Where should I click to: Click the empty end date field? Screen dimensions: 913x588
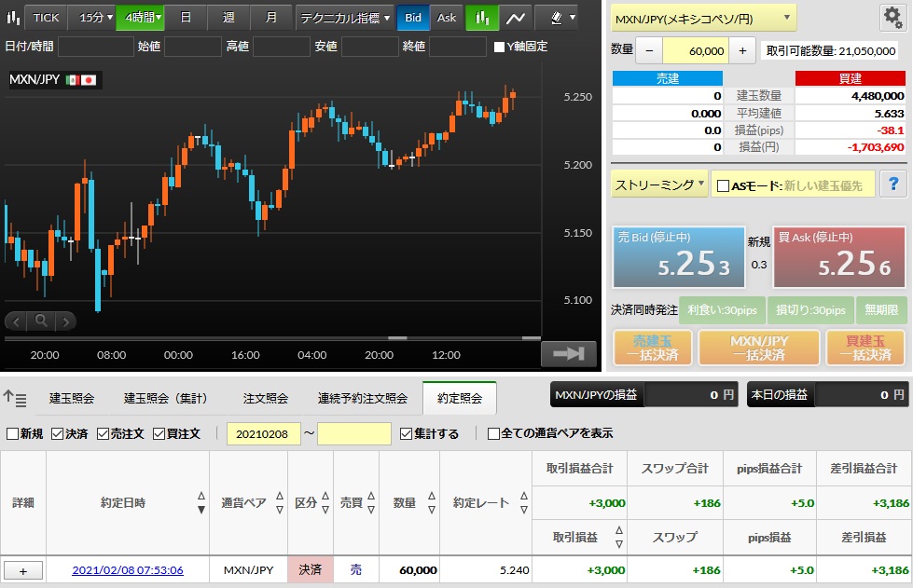pos(354,434)
